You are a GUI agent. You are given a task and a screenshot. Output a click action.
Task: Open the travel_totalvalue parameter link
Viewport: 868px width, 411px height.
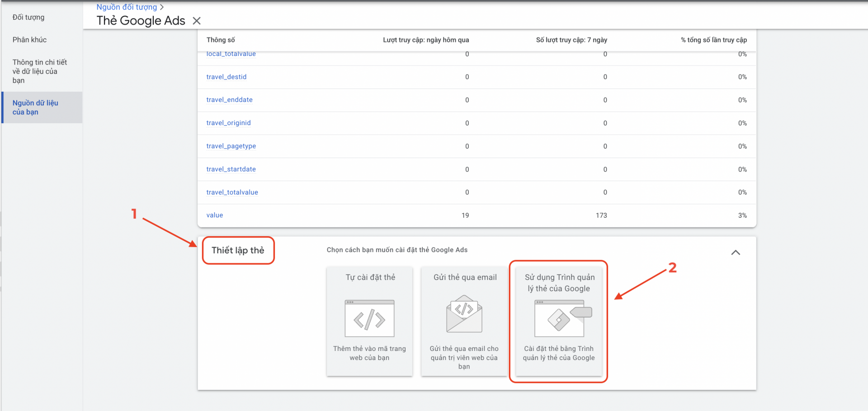pyautogui.click(x=232, y=192)
